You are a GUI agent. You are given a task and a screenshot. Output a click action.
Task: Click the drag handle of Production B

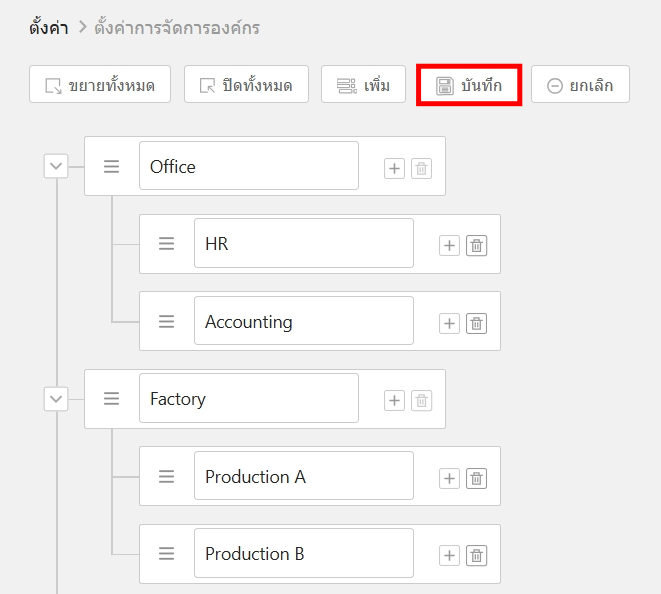point(167,554)
